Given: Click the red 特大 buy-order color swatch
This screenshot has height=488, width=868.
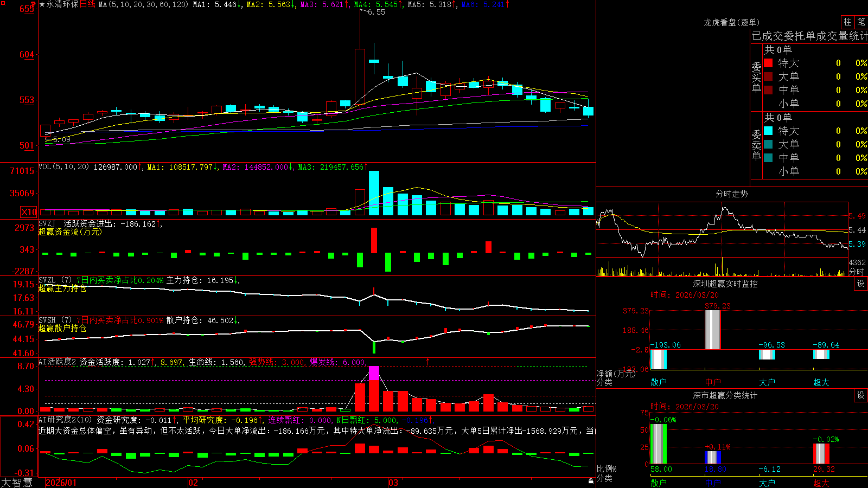Looking at the screenshot, I should click(x=768, y=63).
